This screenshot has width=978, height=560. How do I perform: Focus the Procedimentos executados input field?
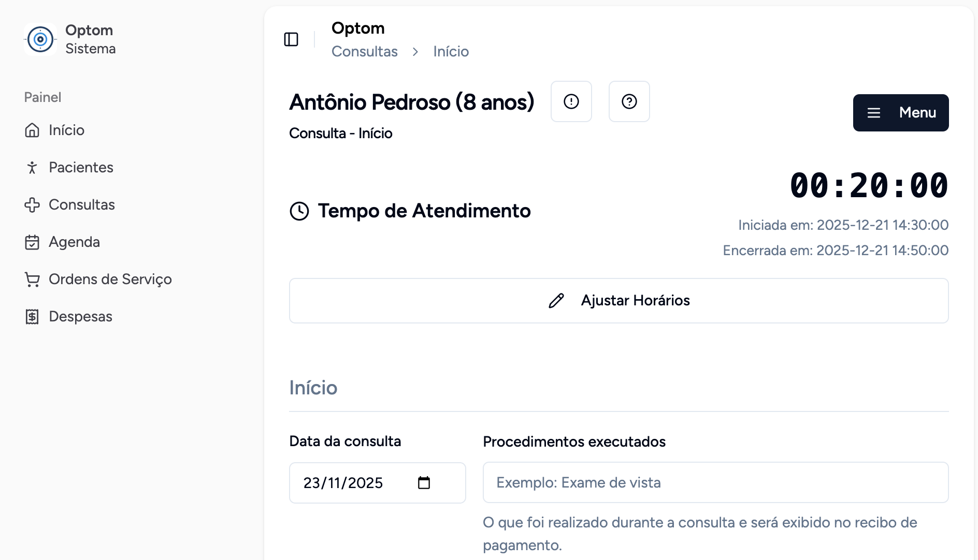[715, 482]
